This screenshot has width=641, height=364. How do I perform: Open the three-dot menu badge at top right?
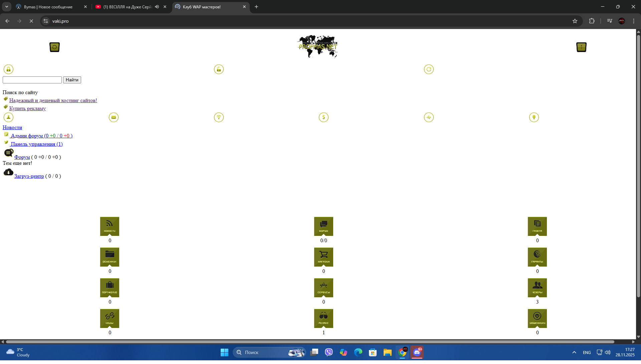coord(581,47)
